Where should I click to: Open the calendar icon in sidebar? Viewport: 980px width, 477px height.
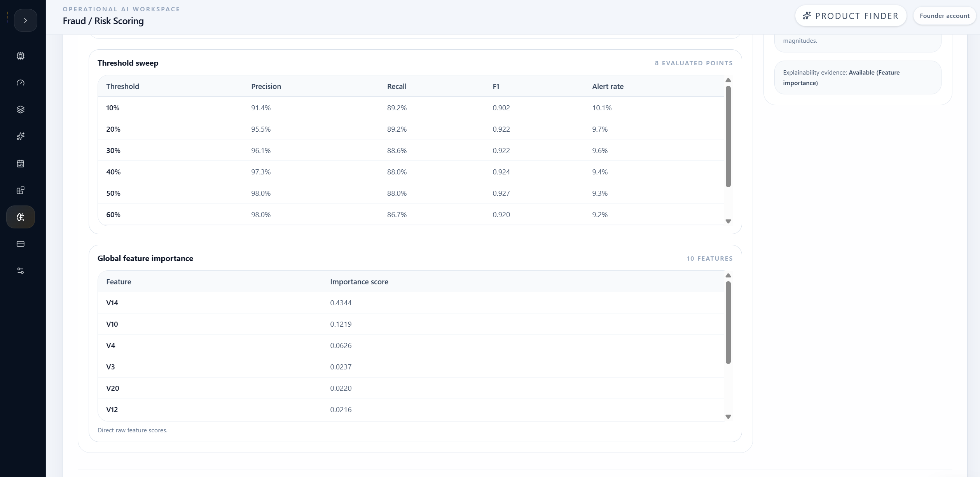[x=21, y=164]
